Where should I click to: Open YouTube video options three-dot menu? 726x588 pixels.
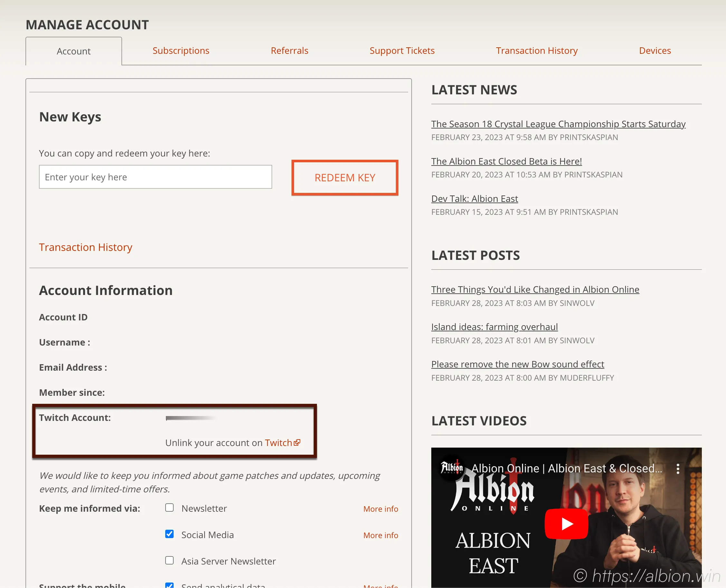pyautogui.click(x=678, y=469)
